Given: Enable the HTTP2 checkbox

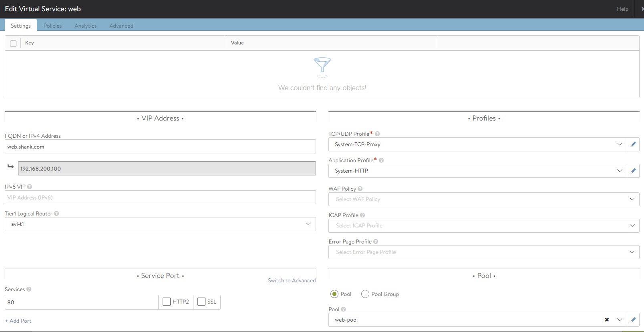Looking at the screenshot, I should click(167, 302).
